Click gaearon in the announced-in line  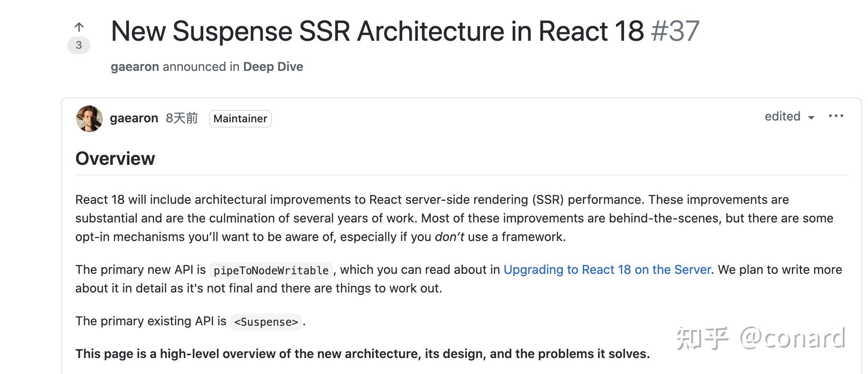pyautogui.click(x=135, y=67)
